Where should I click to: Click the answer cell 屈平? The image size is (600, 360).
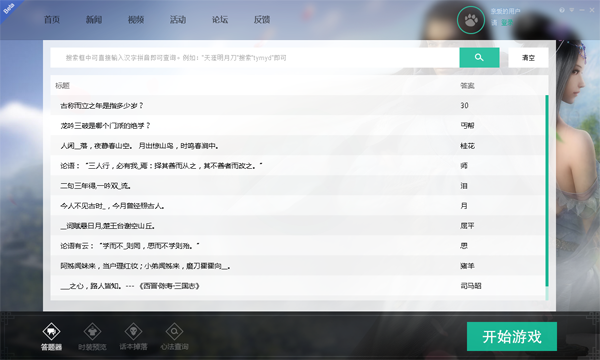point(467,226)
